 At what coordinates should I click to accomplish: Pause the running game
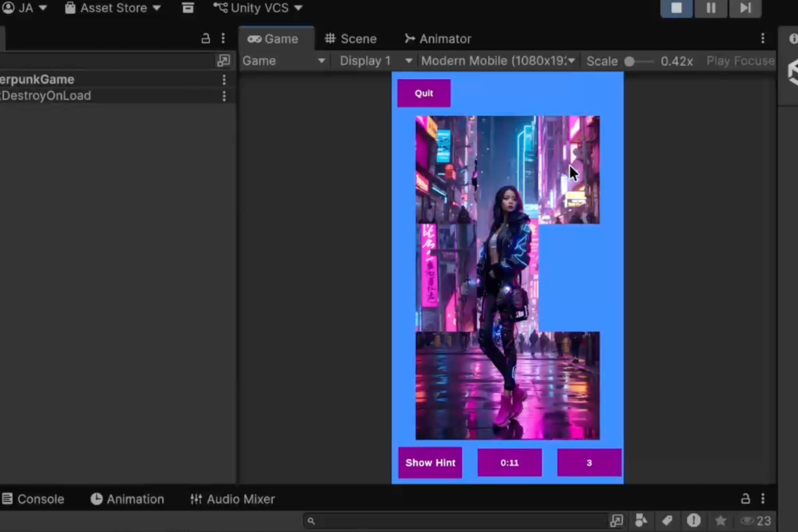coord(711,8)
